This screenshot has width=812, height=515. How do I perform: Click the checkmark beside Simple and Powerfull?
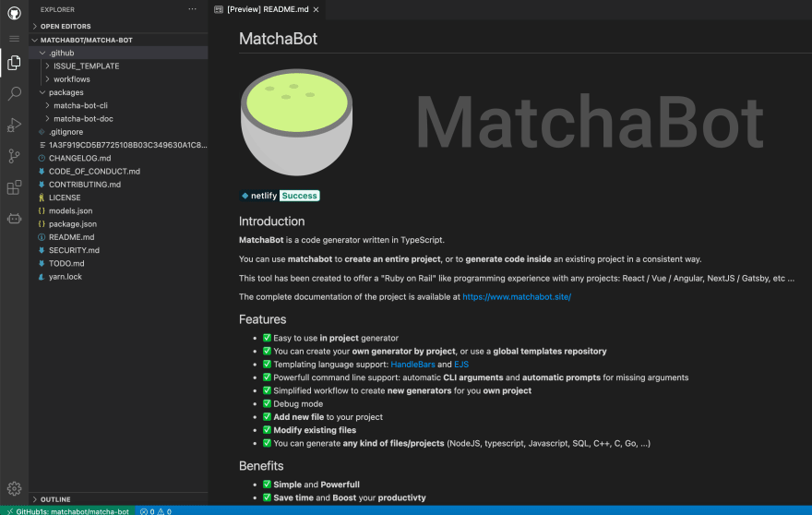click(267, 485)
